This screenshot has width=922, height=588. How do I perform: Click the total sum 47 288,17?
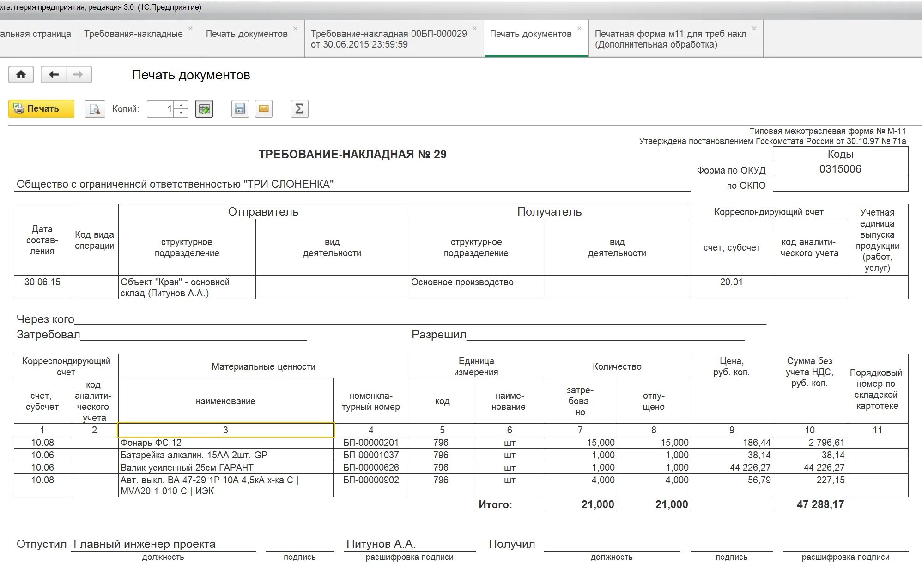(x=810, y=504)
